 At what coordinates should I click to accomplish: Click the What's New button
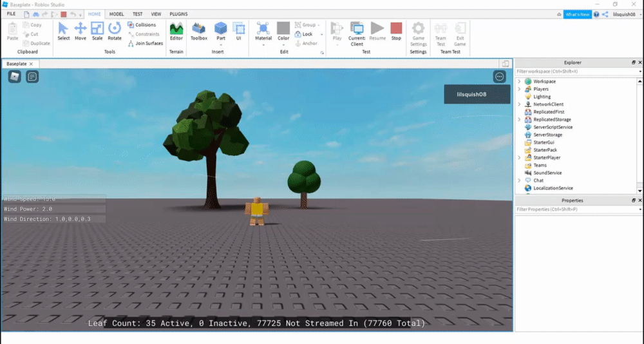point(578,14)
